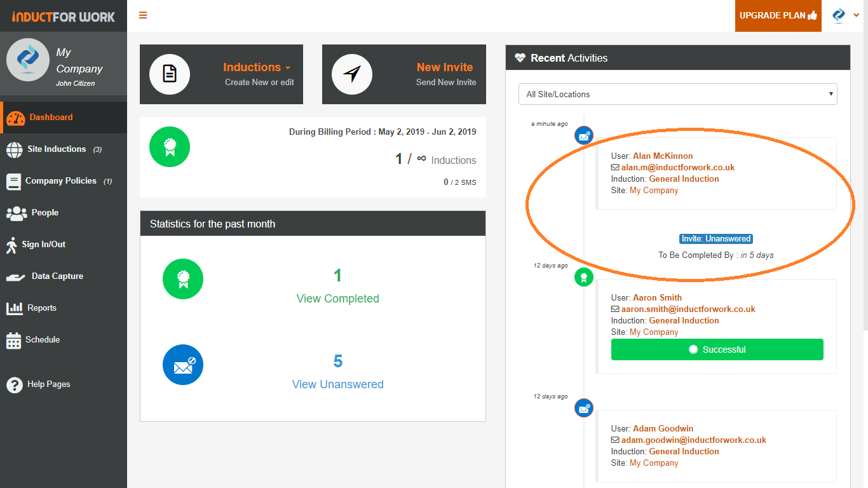Click the unanswered count number 5
The width and height of the screenshot is (868, 488).
[x=338, y=362]
